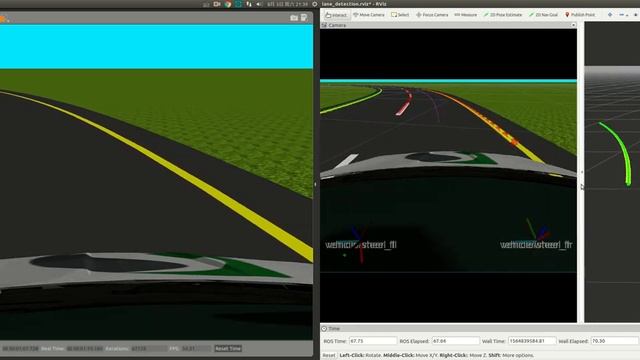The image size is (640, 360).
Task: Close the Camera panel in RViz
Action: click(x=573, y=25)
